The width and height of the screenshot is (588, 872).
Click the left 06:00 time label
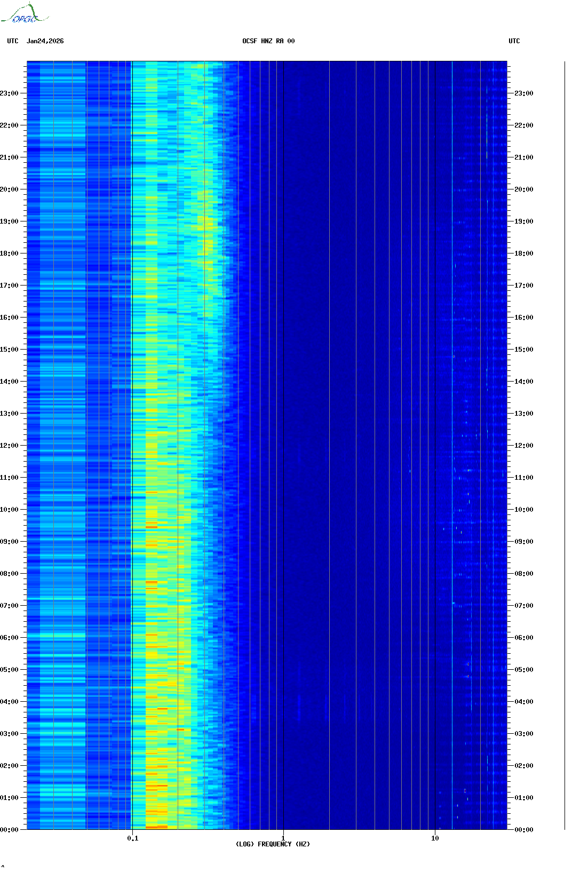click(x=9, y=638)
